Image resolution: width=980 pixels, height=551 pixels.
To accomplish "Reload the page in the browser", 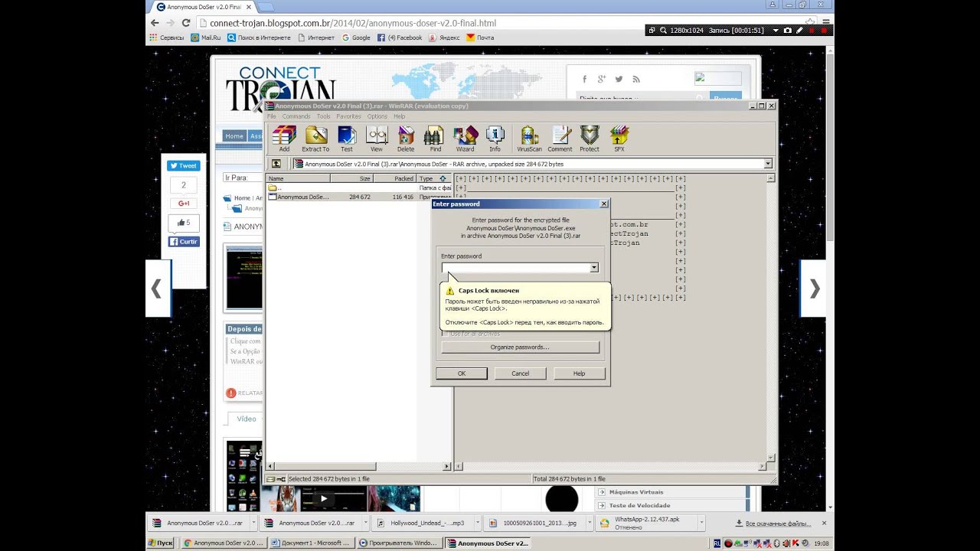I will tap(186, 23).
